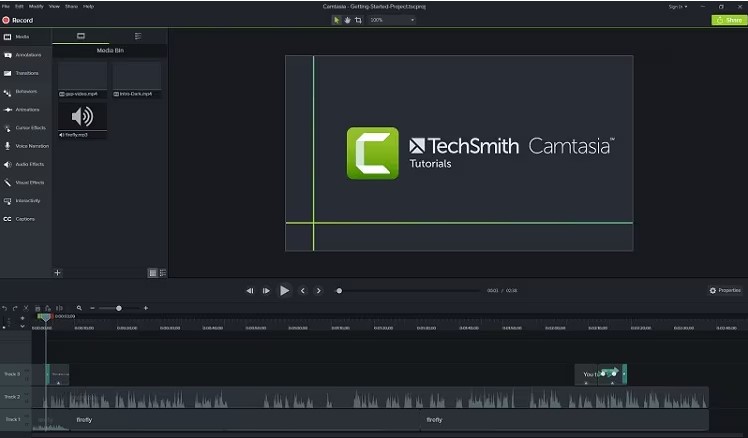Image resolution: width=748 pixels, height=438 pixels.
Task: Click the previous frame button
Action: [249, 291]
